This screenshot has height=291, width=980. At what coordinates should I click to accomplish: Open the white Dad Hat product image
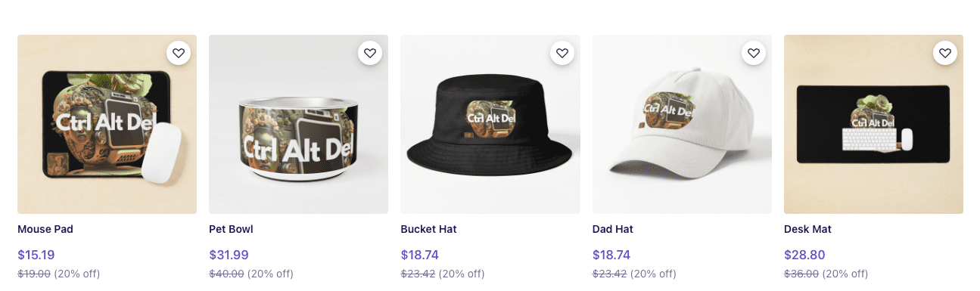682,124
